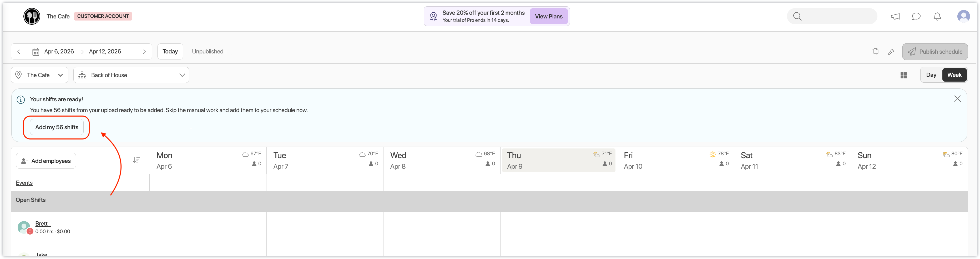The height and width of the screenshot is (259, 980).
Task: Click the employee sort order icon
Action: click(136, 160)
